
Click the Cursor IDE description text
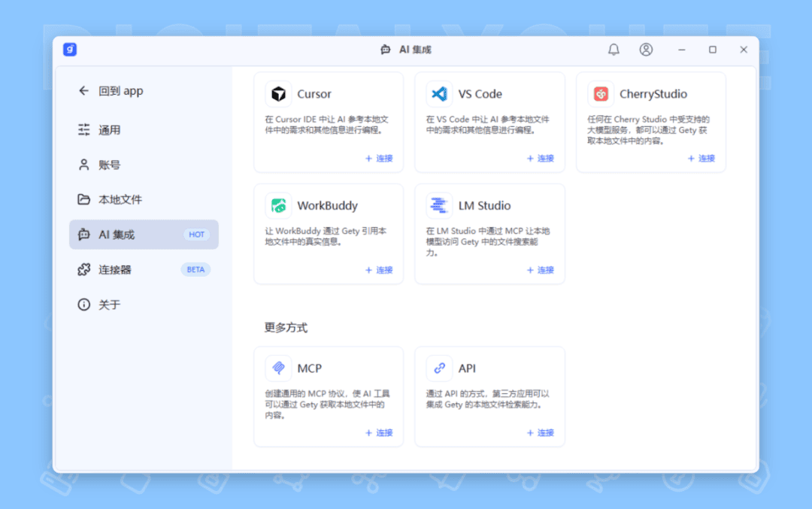pyautogui.click(x=327, y=124)
